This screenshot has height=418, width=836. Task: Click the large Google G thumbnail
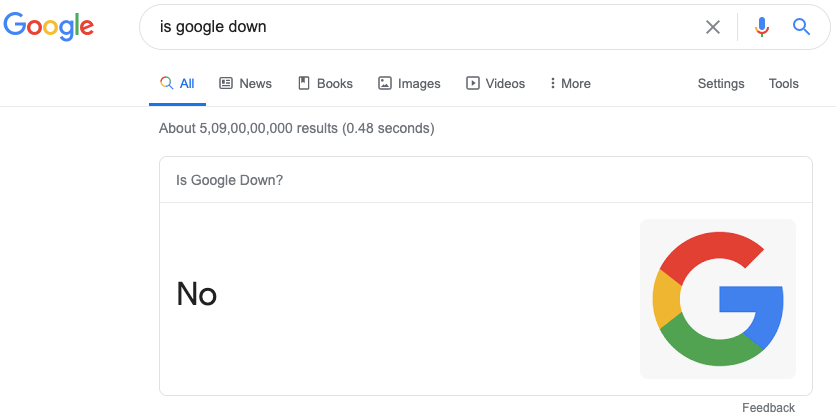tap(718, 299)
